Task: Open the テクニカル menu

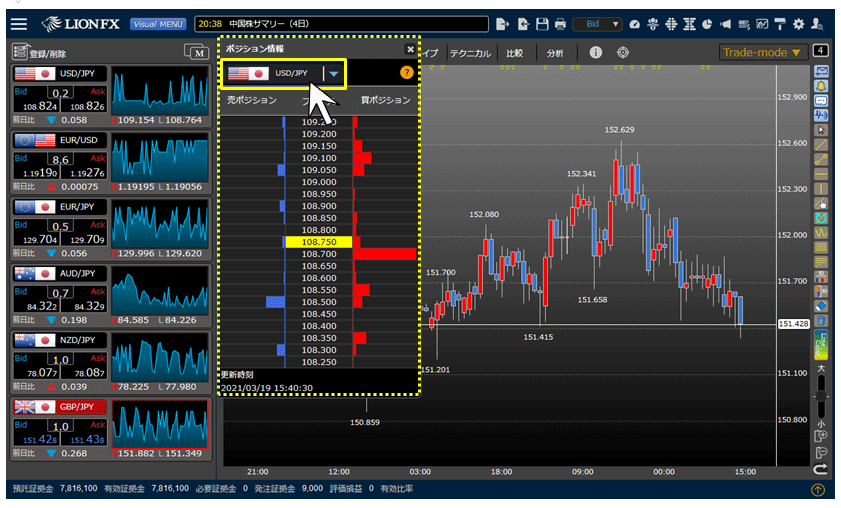Action: click(470, 52)
